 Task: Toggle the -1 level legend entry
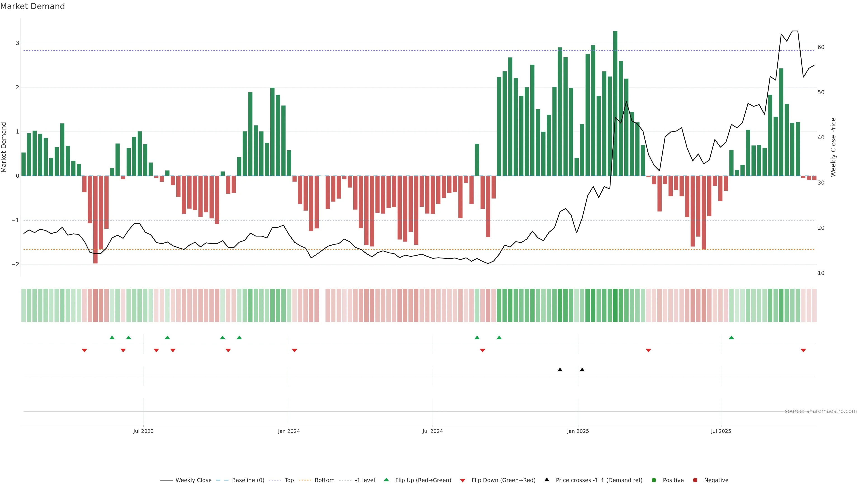click(365, 480)
